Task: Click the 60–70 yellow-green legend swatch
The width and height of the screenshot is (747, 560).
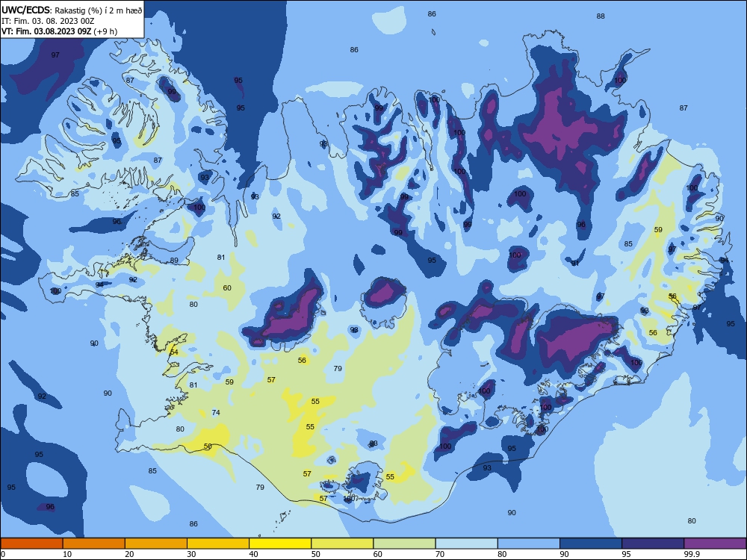Action: (x=404, y=544)
